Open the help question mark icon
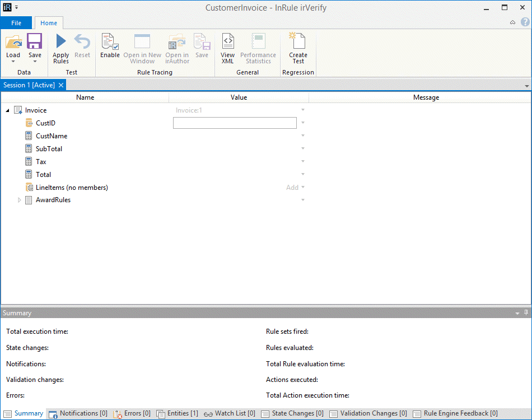Viewport: 532px width, 420px height. pyautogui.click(x=525, y=22)
